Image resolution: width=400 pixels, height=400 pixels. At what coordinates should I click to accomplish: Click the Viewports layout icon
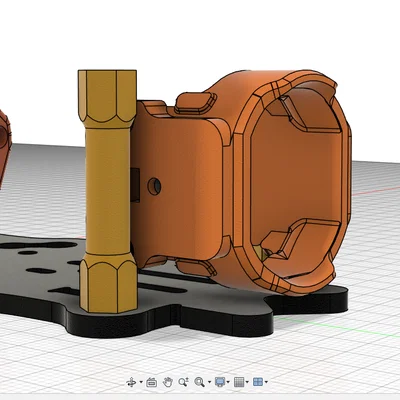[258, 382]
